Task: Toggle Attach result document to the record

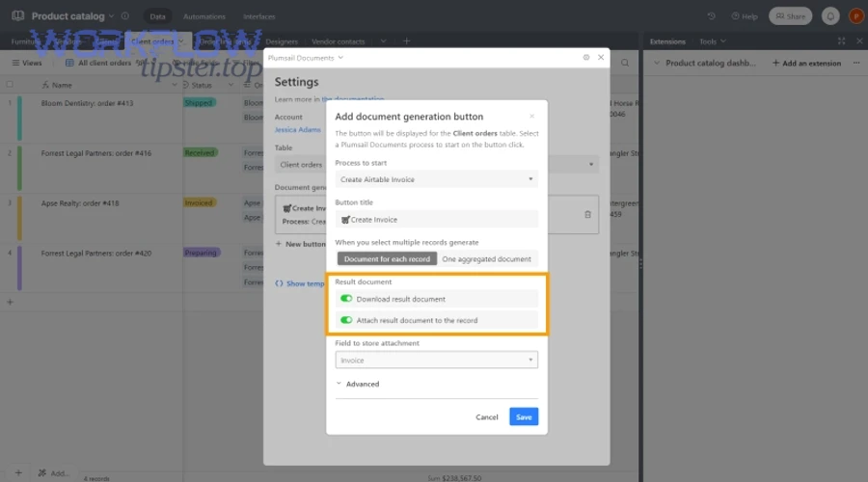Action: 346,320
